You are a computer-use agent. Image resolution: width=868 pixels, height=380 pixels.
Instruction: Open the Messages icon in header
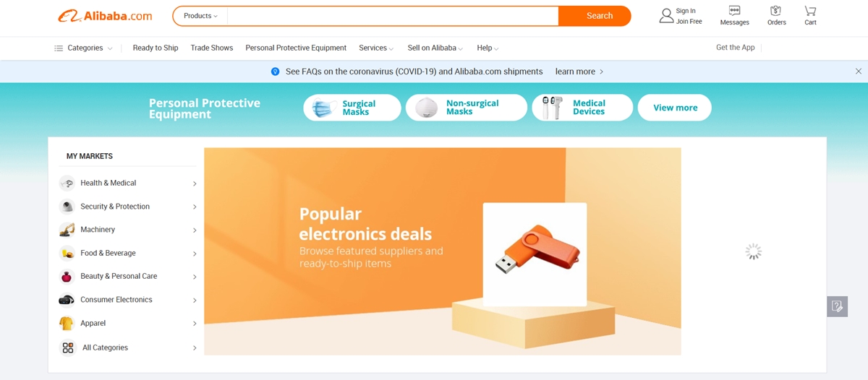[x=734, y=11]
